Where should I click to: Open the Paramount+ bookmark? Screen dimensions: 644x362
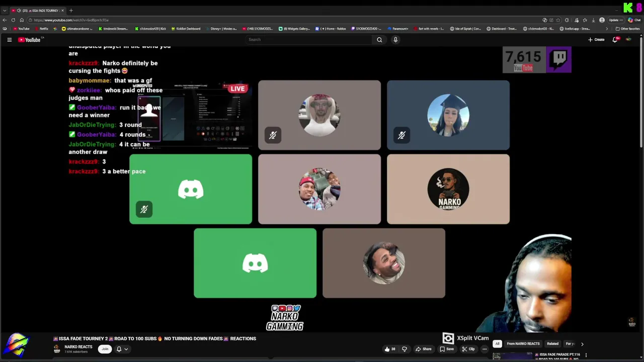coord(397,29)
